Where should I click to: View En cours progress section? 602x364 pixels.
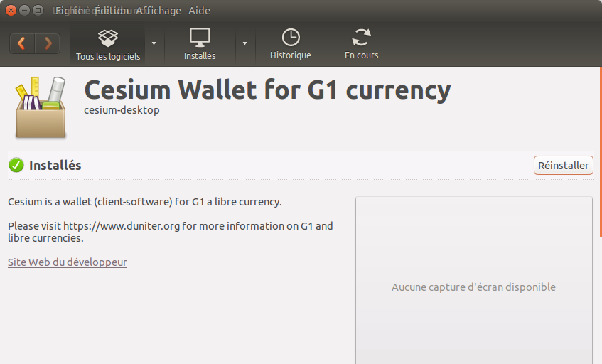tap(361, 45)
